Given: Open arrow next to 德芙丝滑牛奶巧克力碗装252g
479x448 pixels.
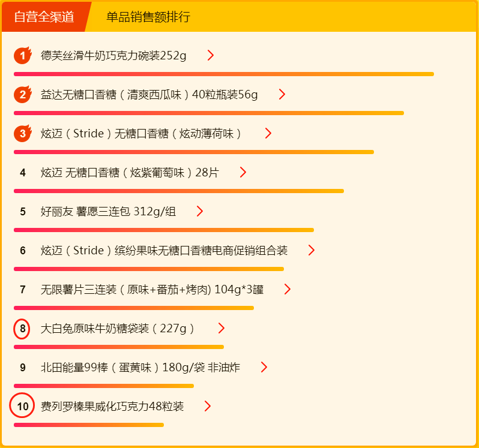Looking at the screenshot, I should point(210,56).
